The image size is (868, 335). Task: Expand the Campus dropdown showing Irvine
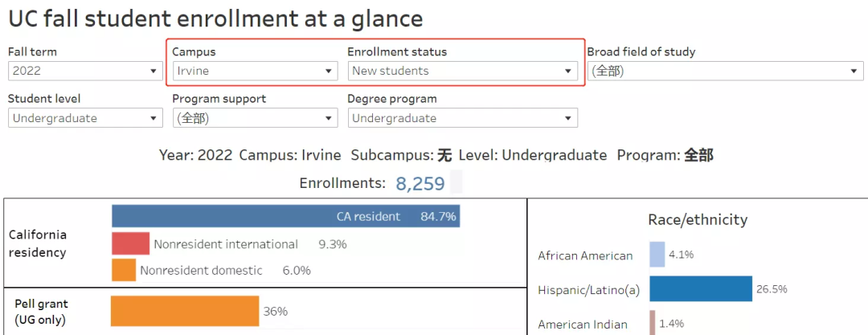254,71
